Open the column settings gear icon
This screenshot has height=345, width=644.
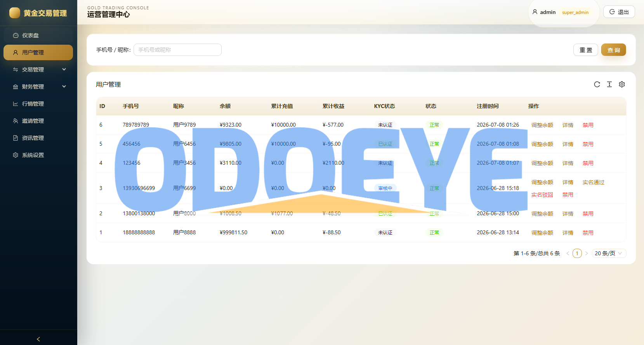pos(622,84)
